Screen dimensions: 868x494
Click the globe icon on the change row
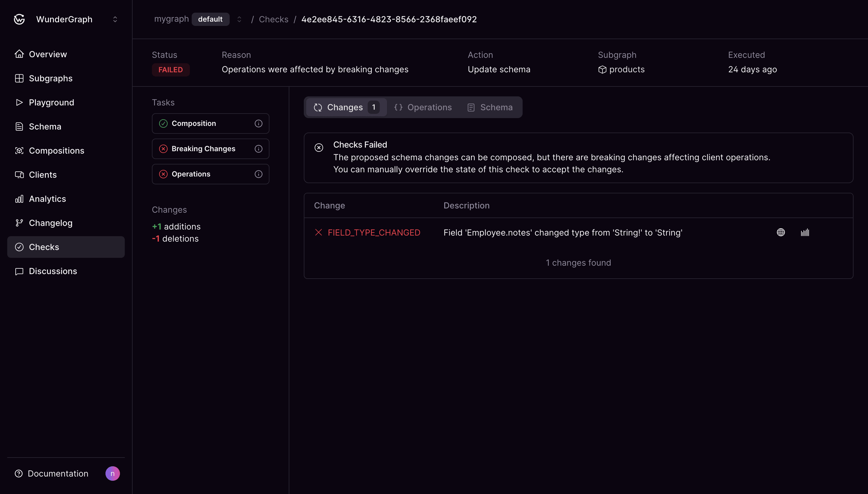click(780, 233)
